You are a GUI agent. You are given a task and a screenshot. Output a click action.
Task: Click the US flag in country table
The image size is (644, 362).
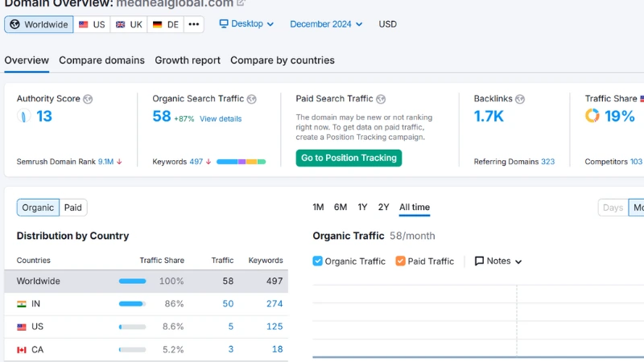coord(22,327)
